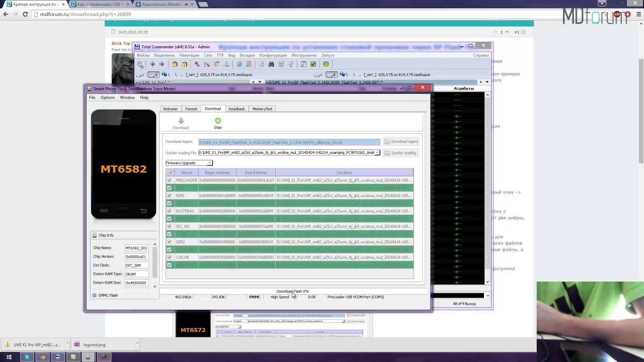The height and width of the screenshot is (362, 644).
Task: Open the Flash Tool Window menu
Action: point(127,98)
